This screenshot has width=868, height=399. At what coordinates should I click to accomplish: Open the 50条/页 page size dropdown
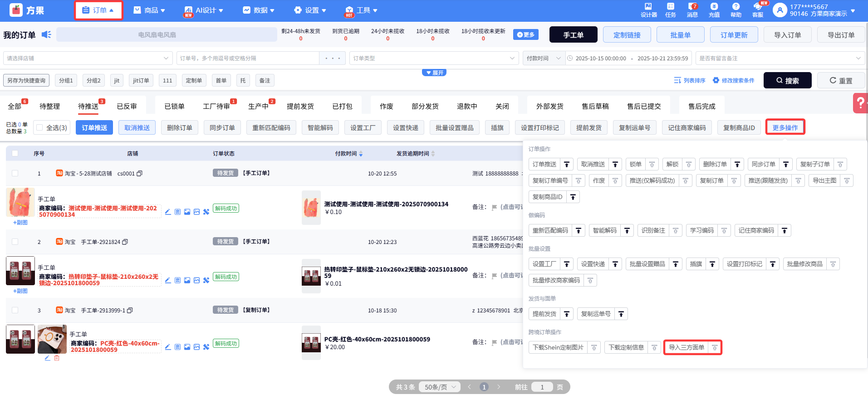(439, 387)
